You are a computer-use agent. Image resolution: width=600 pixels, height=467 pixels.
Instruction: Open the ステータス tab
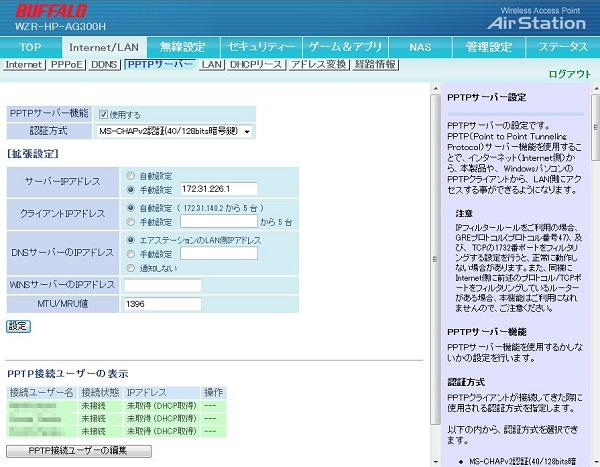(x=563, y=47)
